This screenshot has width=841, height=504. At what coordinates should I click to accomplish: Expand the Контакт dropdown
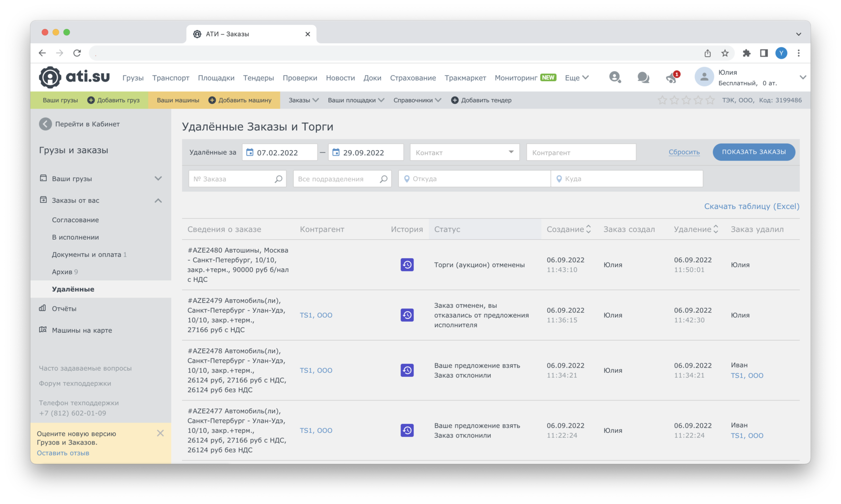[x=465, y=152]
